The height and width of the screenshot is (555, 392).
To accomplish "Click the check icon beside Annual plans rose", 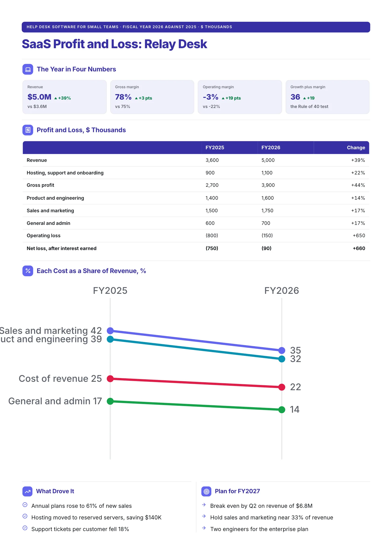I will 25,505.
